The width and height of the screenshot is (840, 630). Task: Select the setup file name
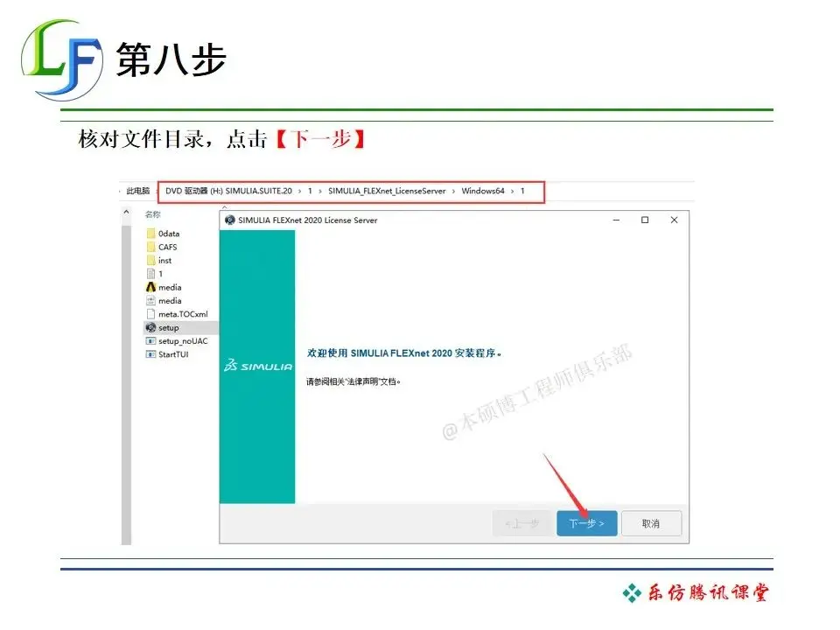169,327
